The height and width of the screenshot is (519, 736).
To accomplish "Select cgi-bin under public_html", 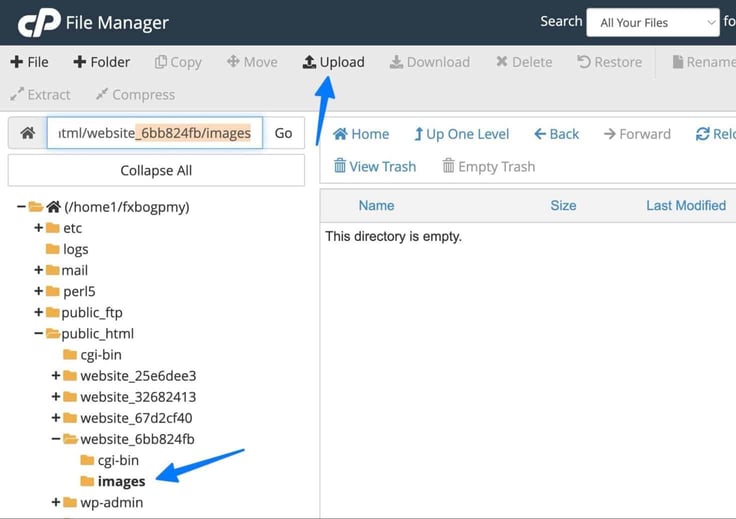I will coord(101,355).
